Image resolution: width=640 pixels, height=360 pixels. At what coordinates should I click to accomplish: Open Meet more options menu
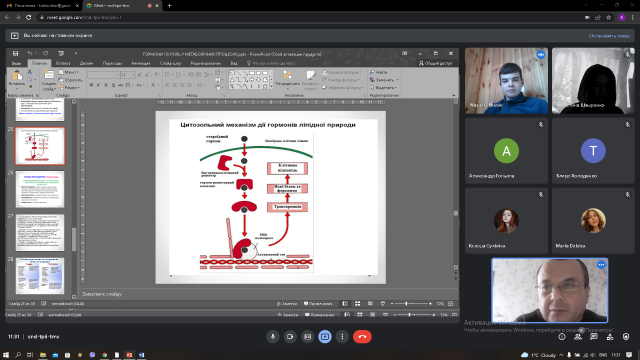pos(342,337)
